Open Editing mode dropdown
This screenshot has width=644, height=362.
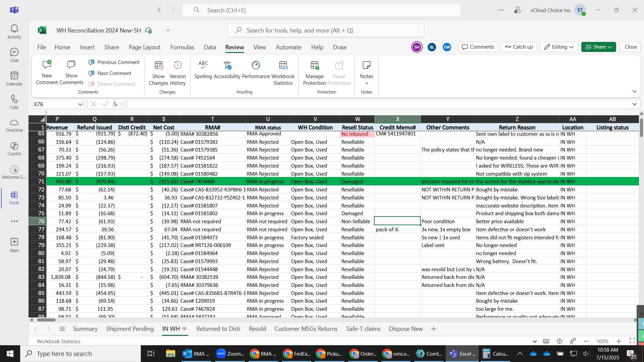click(559, 47)
